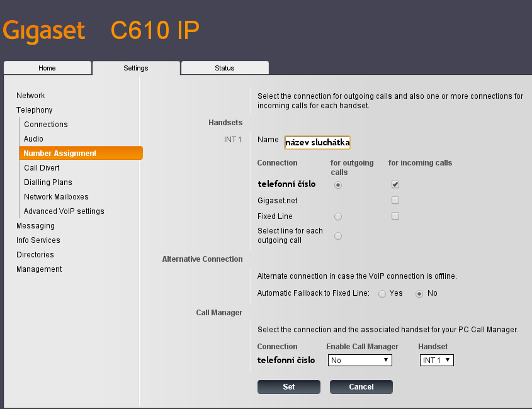Select Connections under Telephony
532x409 pixels.
pyautogui.click(x=46, y=125)
